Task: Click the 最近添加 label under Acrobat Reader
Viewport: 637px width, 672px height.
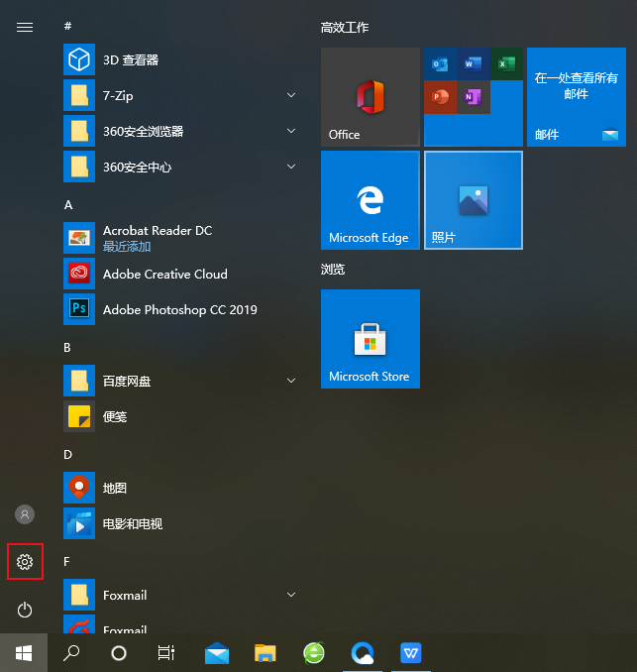Action: (127, 247)
